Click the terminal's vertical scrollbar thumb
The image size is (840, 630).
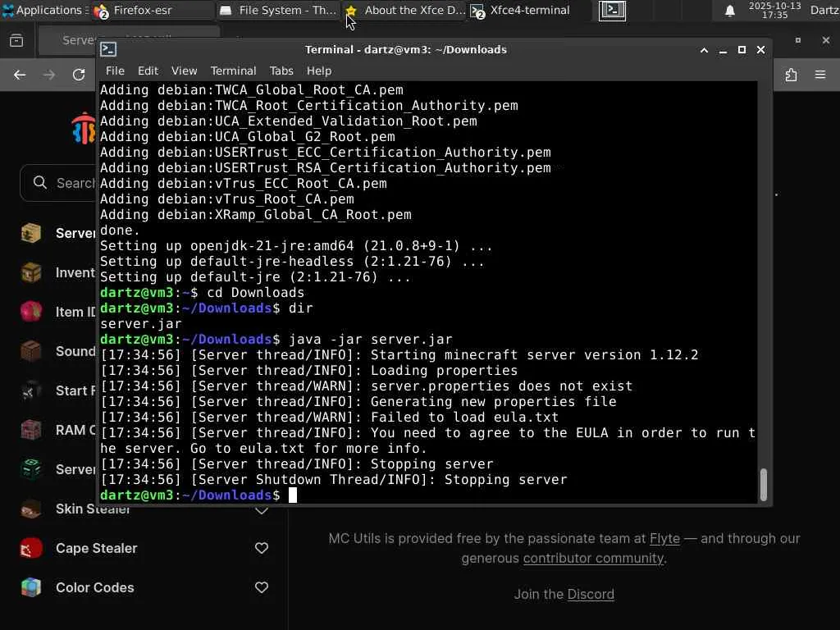coord(764,484)
